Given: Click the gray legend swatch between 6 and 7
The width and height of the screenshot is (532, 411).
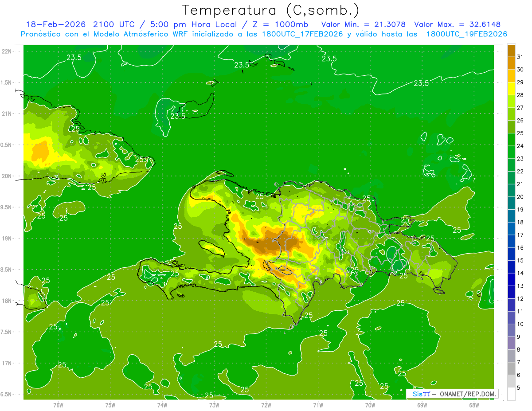Looking at the screenshot, I should click(511, 368).
